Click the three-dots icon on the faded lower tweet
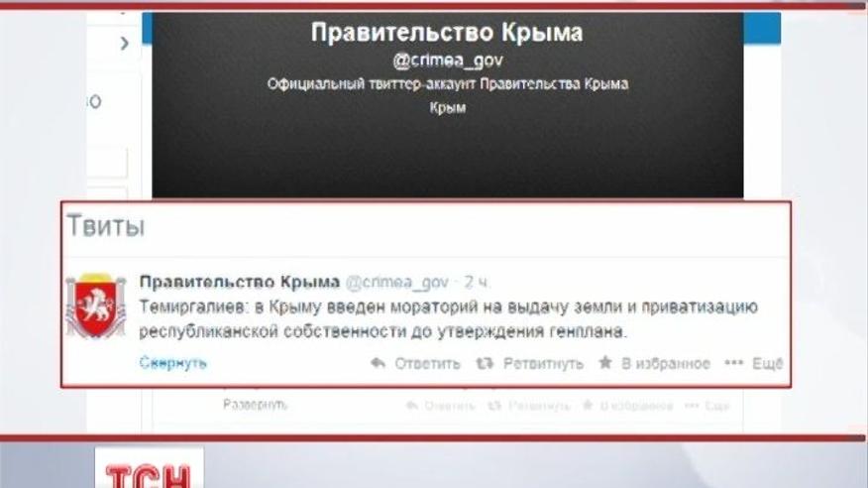Image resolution: width=868 pixels, height=488 pixels. [692, 406]
